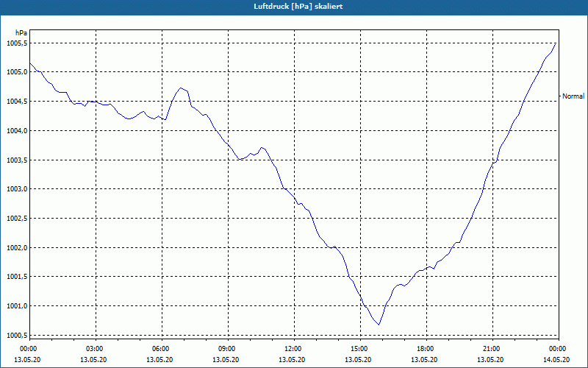Click the pressure curve minimum near 16:00
588x368 pixels.
(379, 325)
